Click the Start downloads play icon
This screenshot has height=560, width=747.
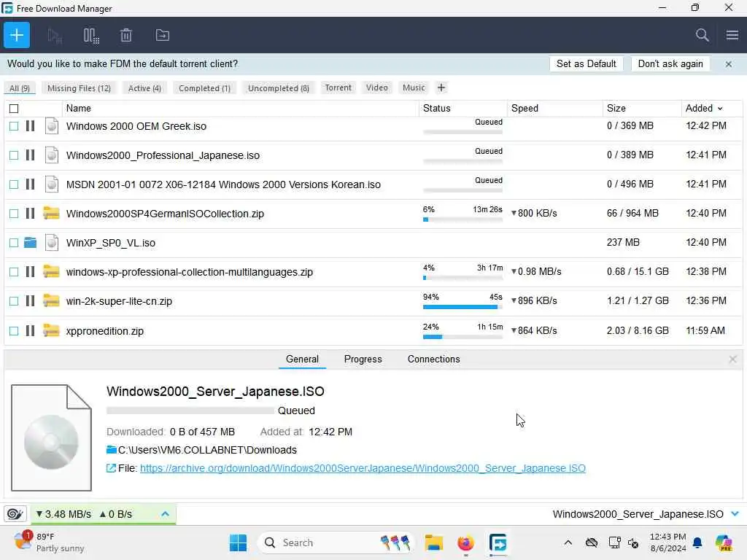click(x=55, y=35)
